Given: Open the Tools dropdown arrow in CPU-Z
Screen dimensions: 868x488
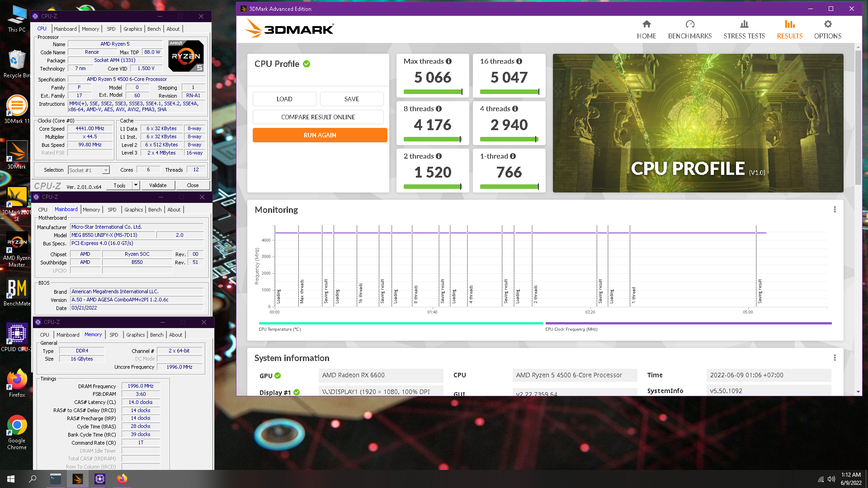Looking at the screenshot, I should tap(135, 185).
